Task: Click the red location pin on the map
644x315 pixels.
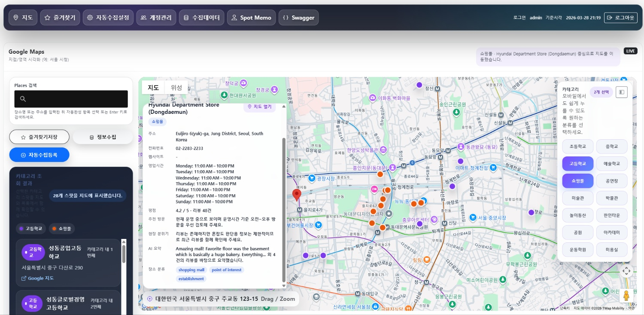Action: coord(297,196)
